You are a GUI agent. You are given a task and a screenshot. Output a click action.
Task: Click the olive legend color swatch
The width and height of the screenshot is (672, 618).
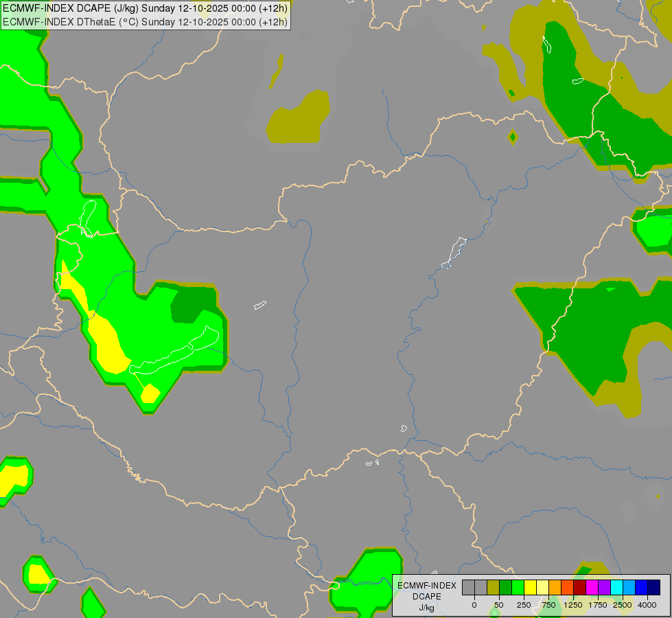[x=494, y=588]
